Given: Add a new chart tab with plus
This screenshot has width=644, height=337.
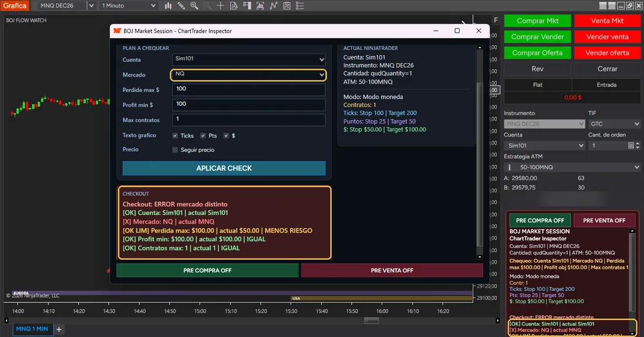Looking at the screenshot, I should point(59,329).
